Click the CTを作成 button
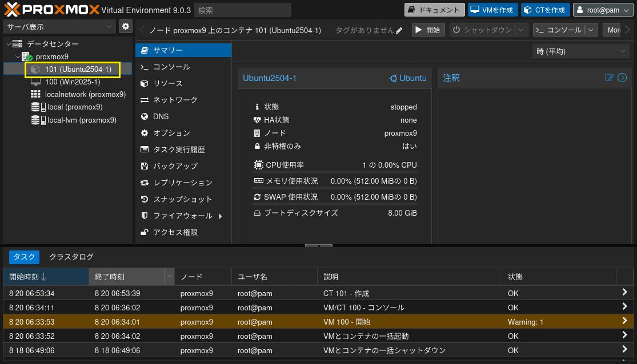This screenshot has height=364, width=637. coord(545,10)
